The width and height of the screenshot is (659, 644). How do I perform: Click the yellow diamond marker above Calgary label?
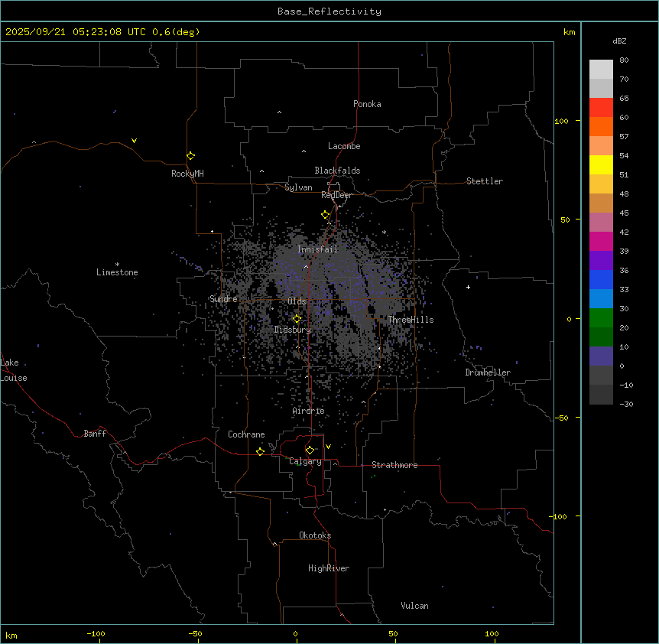[310, 450]
